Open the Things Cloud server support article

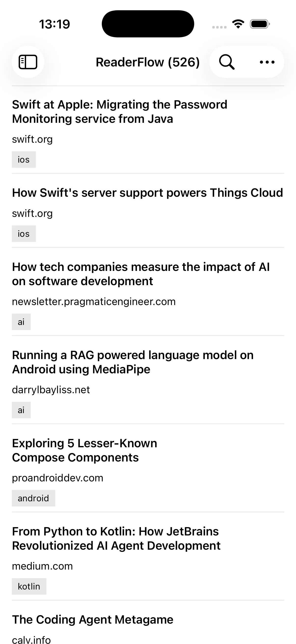coord(147,193)
